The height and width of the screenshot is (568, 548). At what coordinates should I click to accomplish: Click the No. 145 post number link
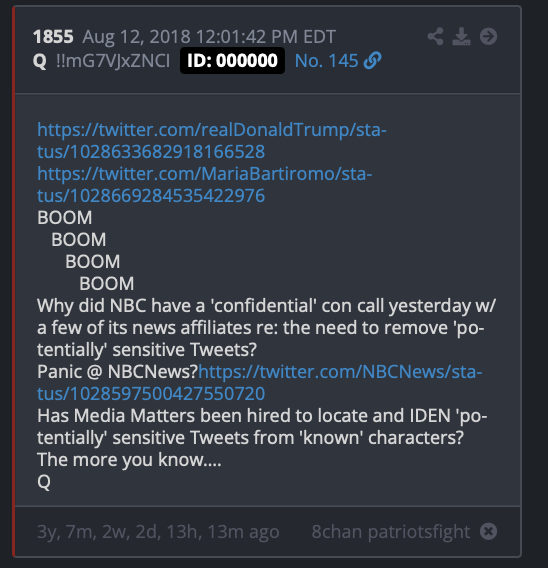(326, 60)
